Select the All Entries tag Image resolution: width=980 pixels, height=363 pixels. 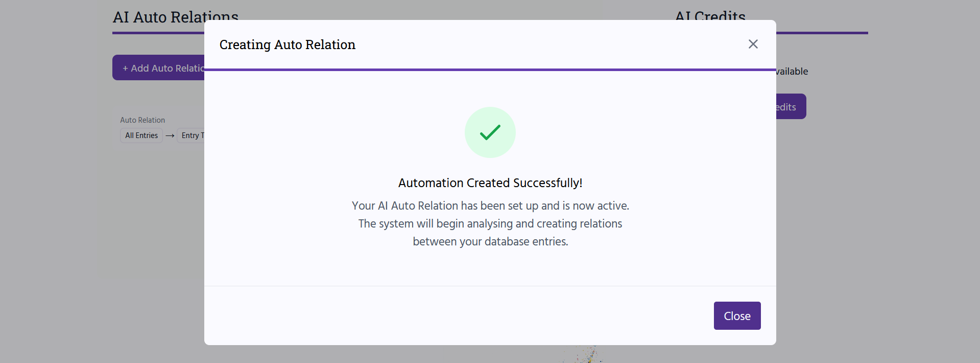coord(141,135)
